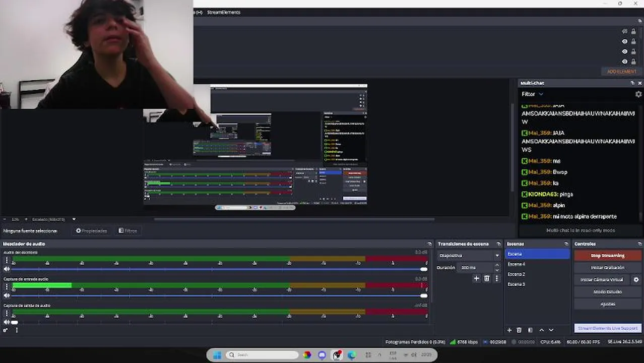Toggle visibility eye of the fourth overlay element
Screen dimensions: 644x363
625,62
